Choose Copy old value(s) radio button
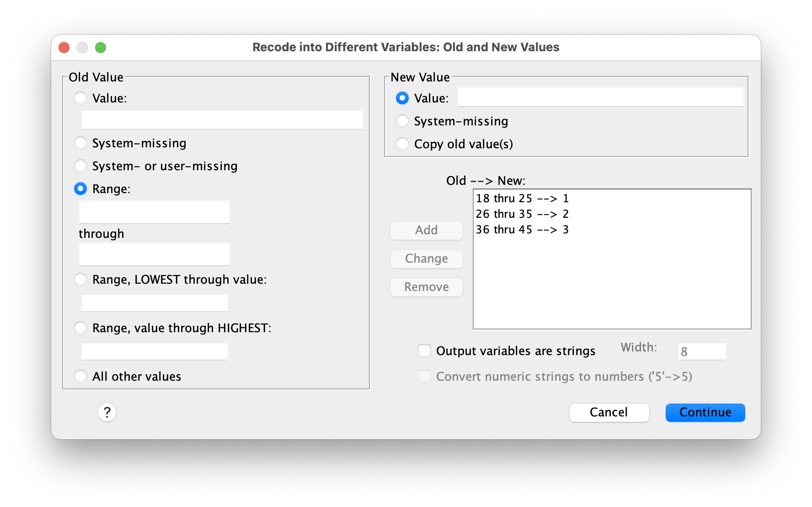 pos(402,144)
